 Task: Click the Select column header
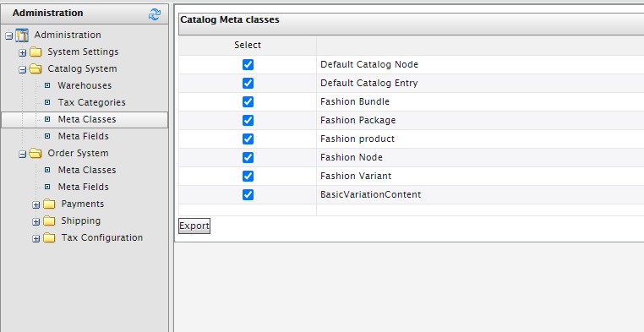[x=248, y=45]
